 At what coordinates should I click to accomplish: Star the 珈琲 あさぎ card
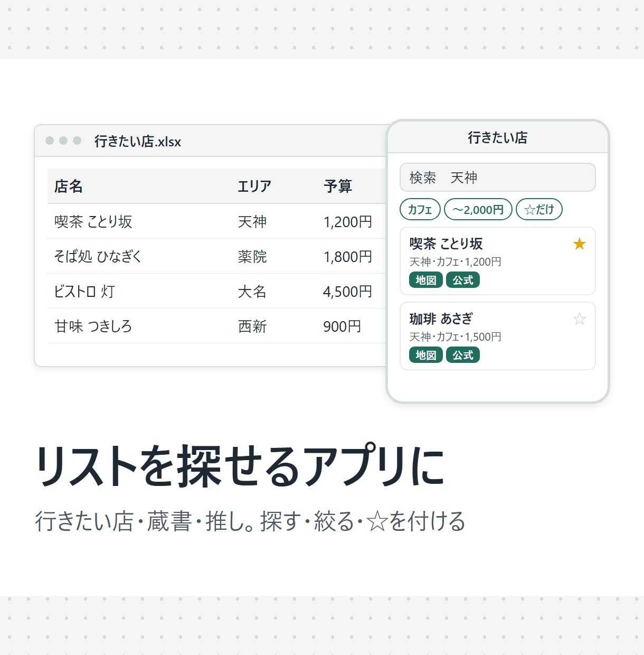[x=579, y=319]
